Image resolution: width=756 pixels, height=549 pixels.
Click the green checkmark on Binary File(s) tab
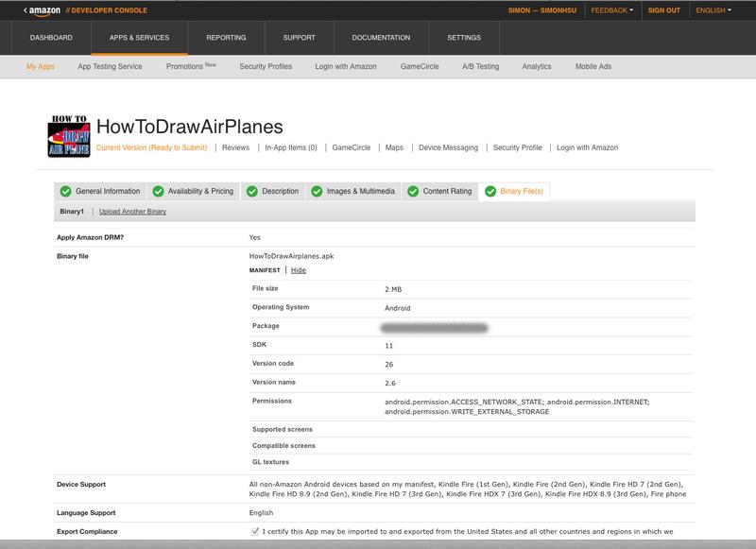click(x=490, y=191)
